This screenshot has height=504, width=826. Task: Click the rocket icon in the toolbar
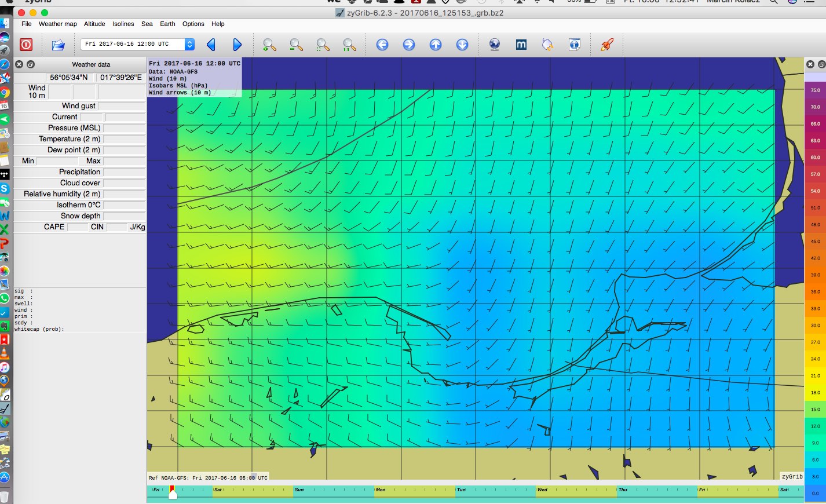(x=606, y=45)
